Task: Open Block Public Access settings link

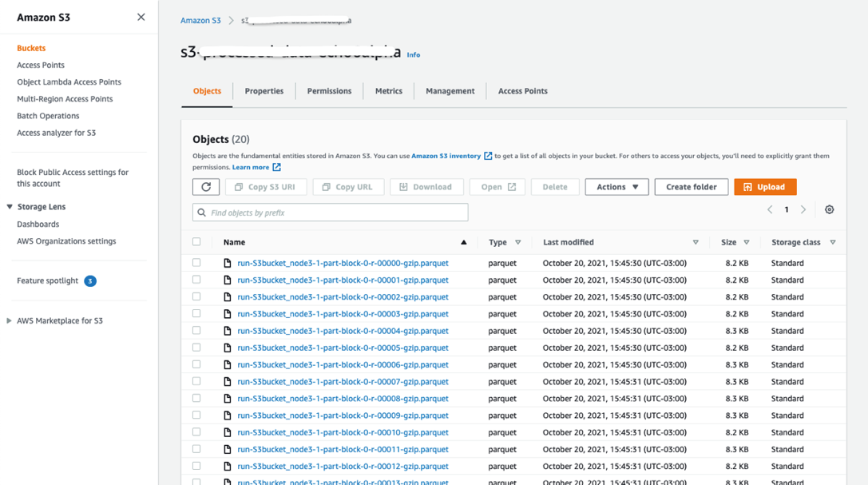Action: click(x=73, y=177)
